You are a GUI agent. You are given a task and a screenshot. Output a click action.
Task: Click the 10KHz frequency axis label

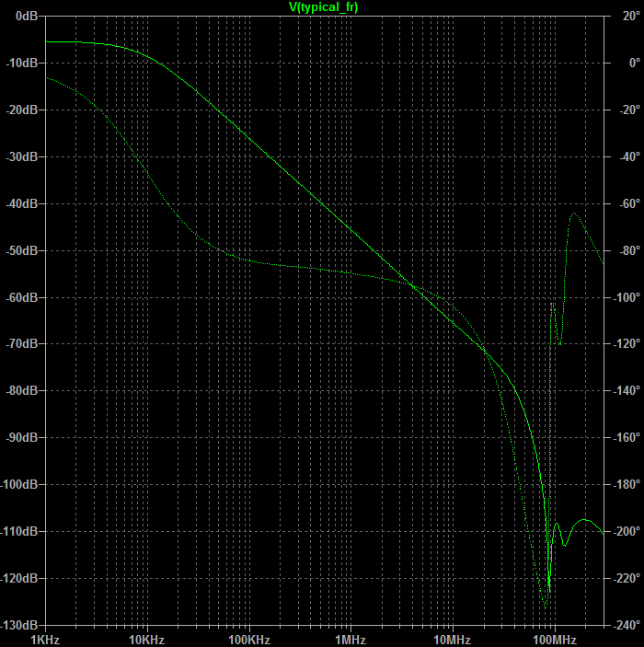(x=147, y=640)
